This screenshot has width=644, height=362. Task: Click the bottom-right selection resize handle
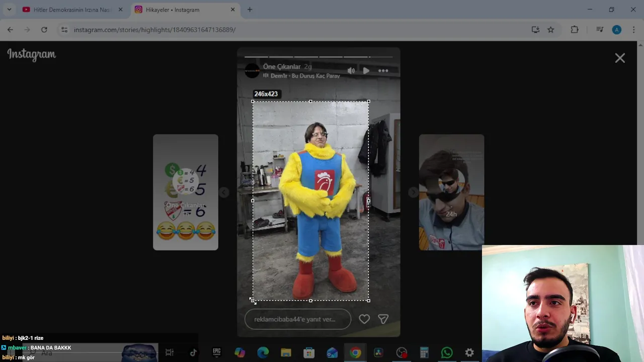(x=369, y=301)
